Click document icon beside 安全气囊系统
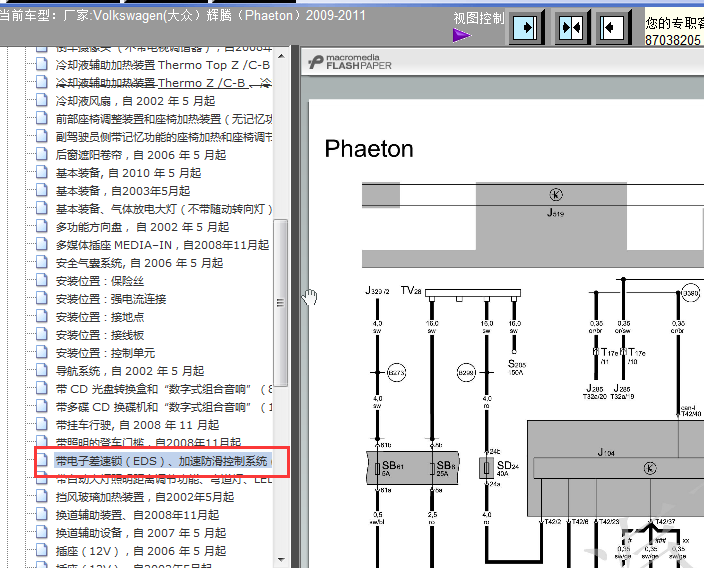704x568 pixels. tap(42, 262)
